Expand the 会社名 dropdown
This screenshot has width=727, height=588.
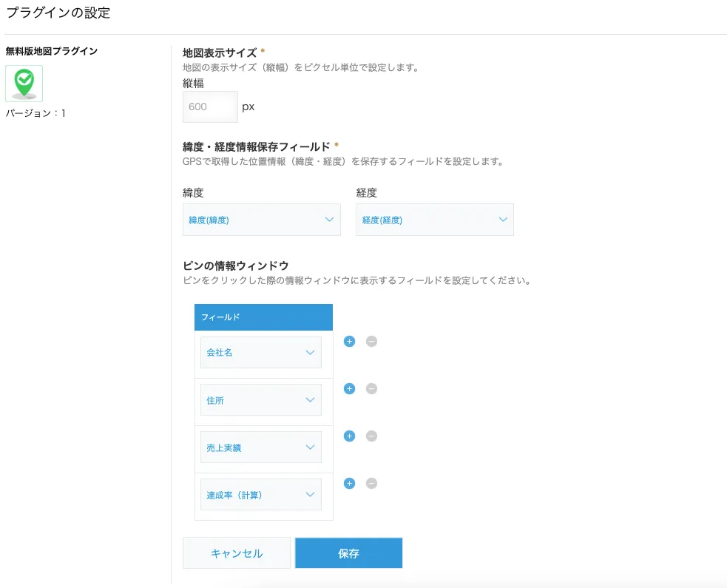pos(260,353)
